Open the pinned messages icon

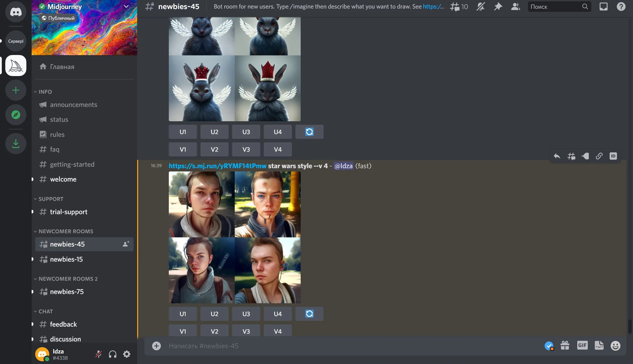[498, 7]
